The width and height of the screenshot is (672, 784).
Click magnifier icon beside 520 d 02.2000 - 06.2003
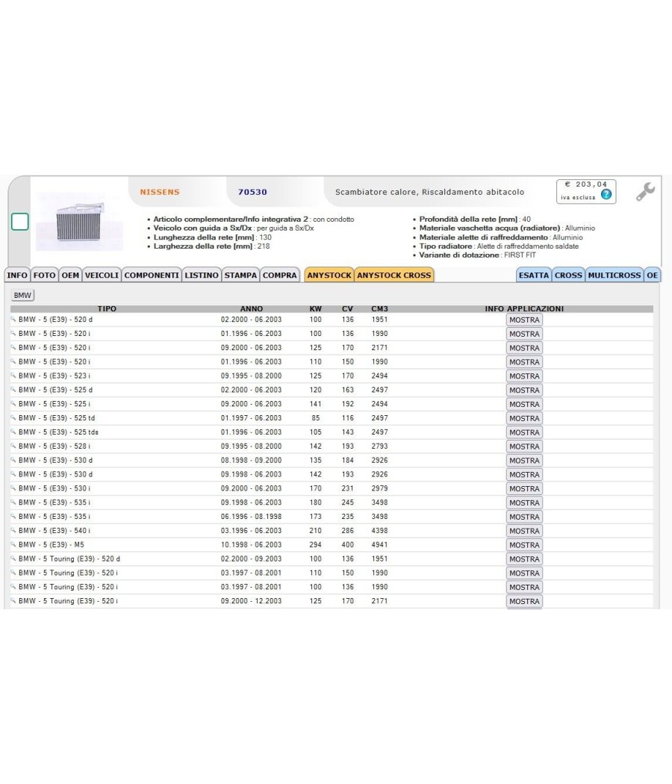click(13, 319)
